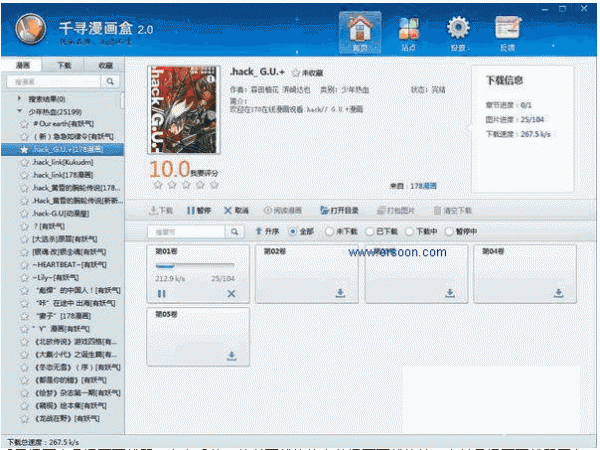The width and height of the screenshot is (600, 450).
Task: Pause the 第01卷 download with the pause icon
Action: [x=162, y=293]
